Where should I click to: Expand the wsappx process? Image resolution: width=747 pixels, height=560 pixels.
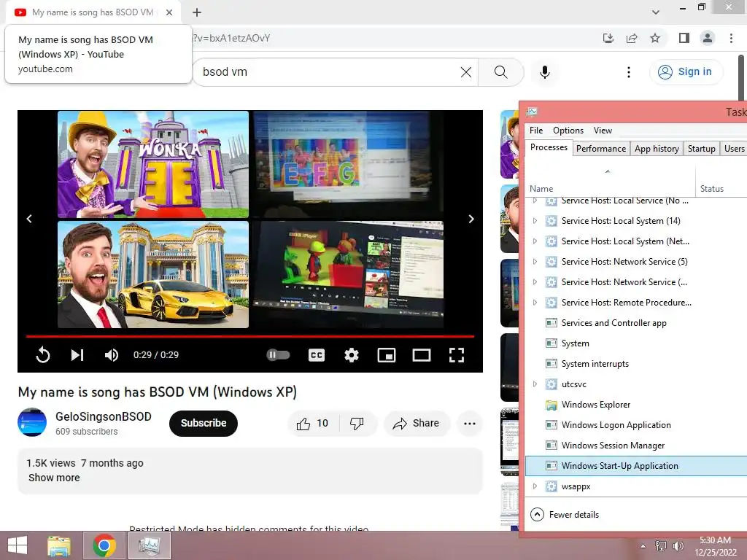535,486
